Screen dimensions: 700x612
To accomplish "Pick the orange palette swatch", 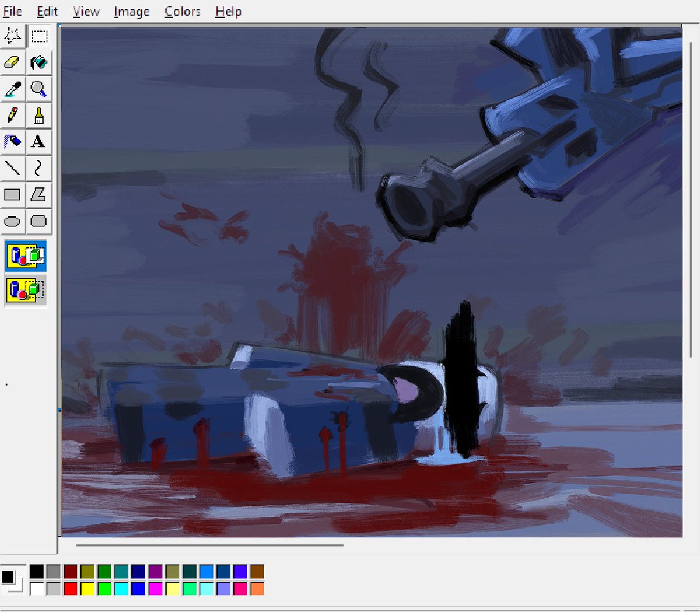I will coord(257,588).
